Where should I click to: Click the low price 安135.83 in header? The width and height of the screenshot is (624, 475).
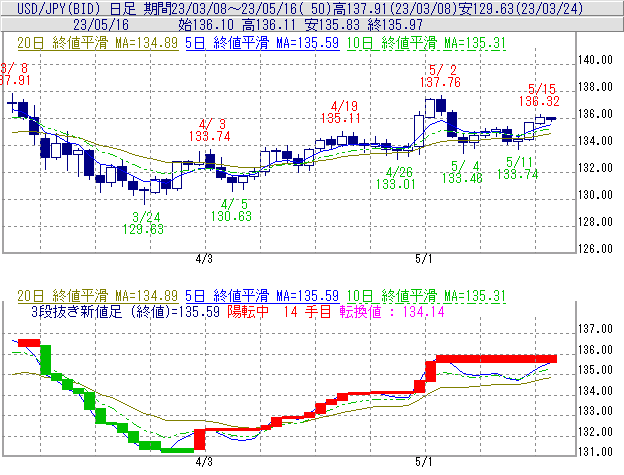click(332, 25)
